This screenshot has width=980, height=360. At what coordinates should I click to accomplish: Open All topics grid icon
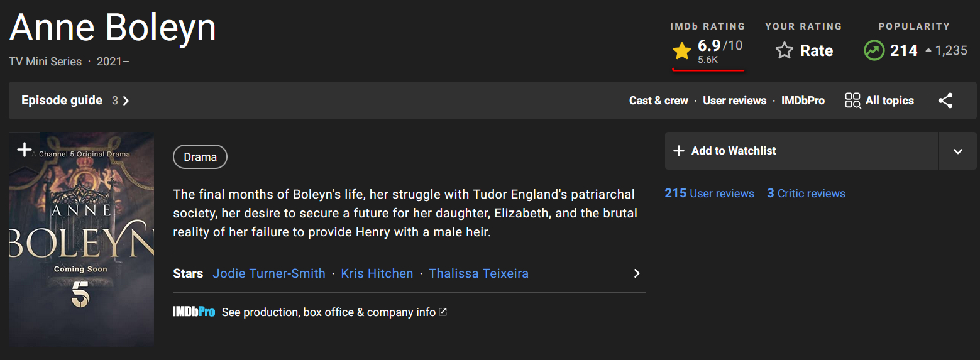click(852, 101)
